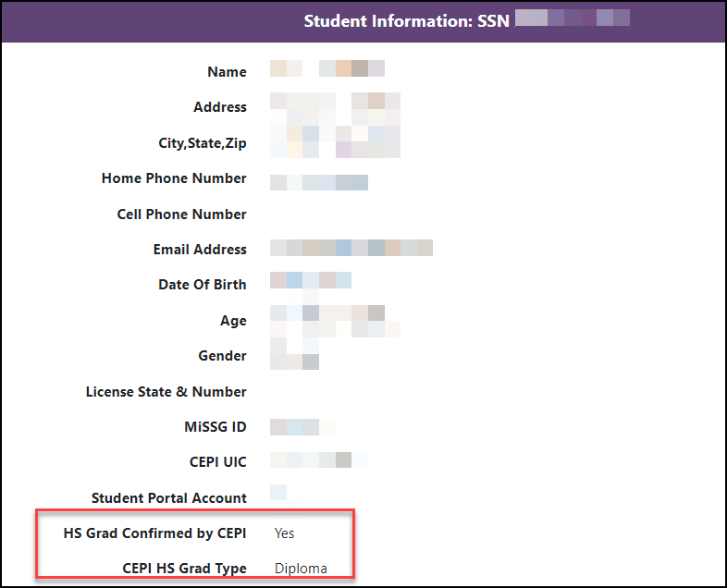
Task: Click the CEPI UIC label
Action: [x=217, y=462]
